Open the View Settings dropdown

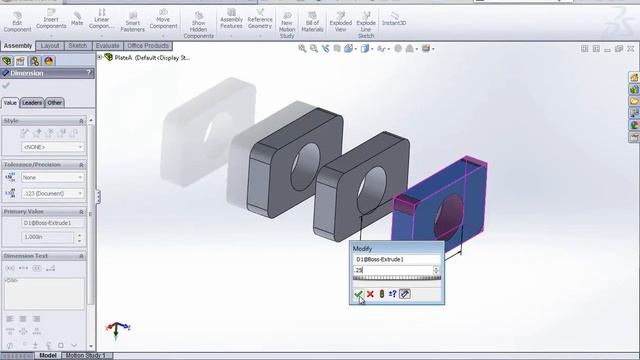[427, 49]
